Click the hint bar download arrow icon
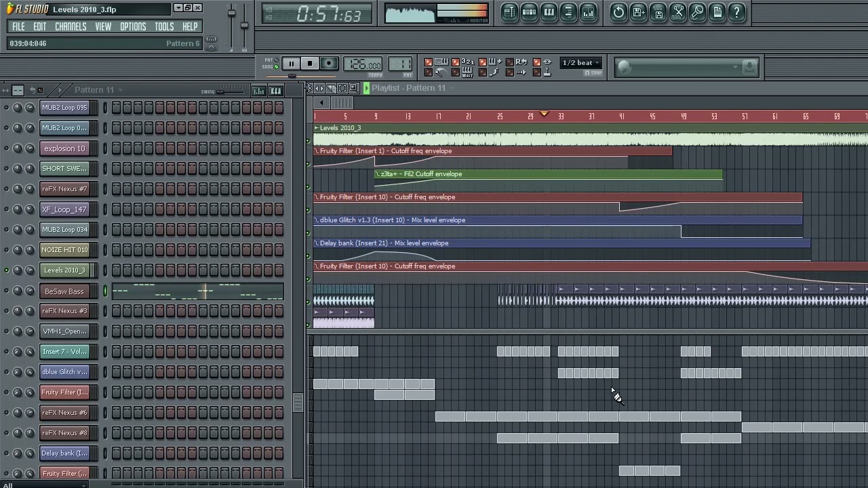The image size is (868, 488). pos(749,66)
